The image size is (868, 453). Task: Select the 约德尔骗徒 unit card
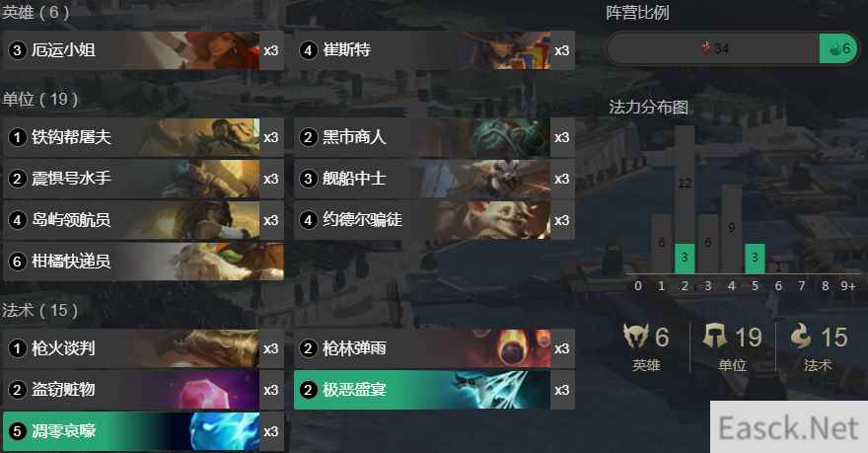pos(434,220)
